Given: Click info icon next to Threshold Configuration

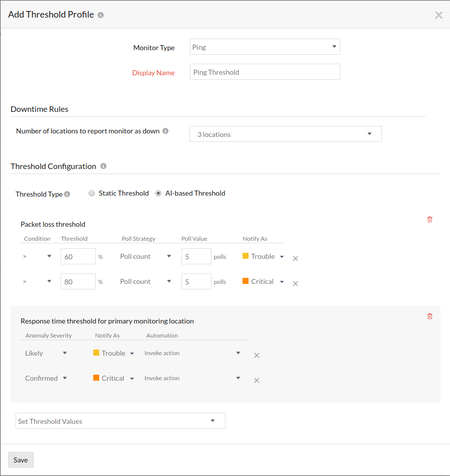Looking at the screenshot, I should (103, 166).
